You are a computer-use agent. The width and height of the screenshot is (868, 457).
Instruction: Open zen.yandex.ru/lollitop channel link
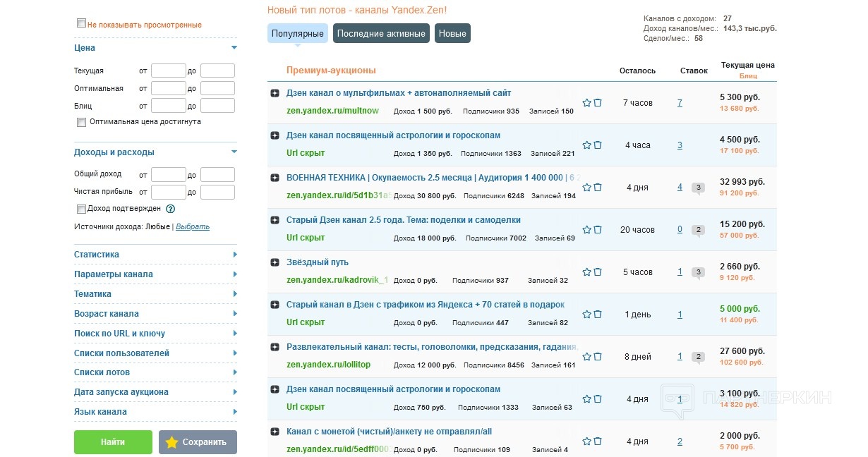tap(328, 365)
